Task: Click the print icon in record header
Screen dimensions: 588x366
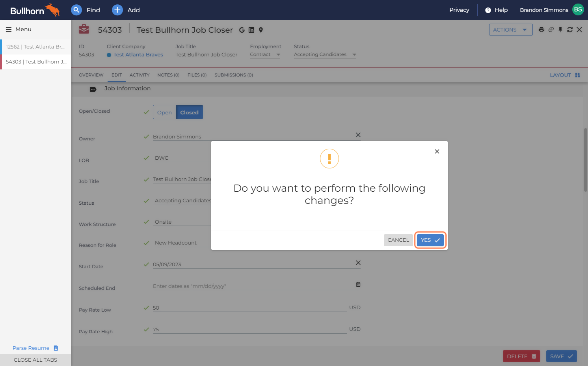Action: click(541, 30)
